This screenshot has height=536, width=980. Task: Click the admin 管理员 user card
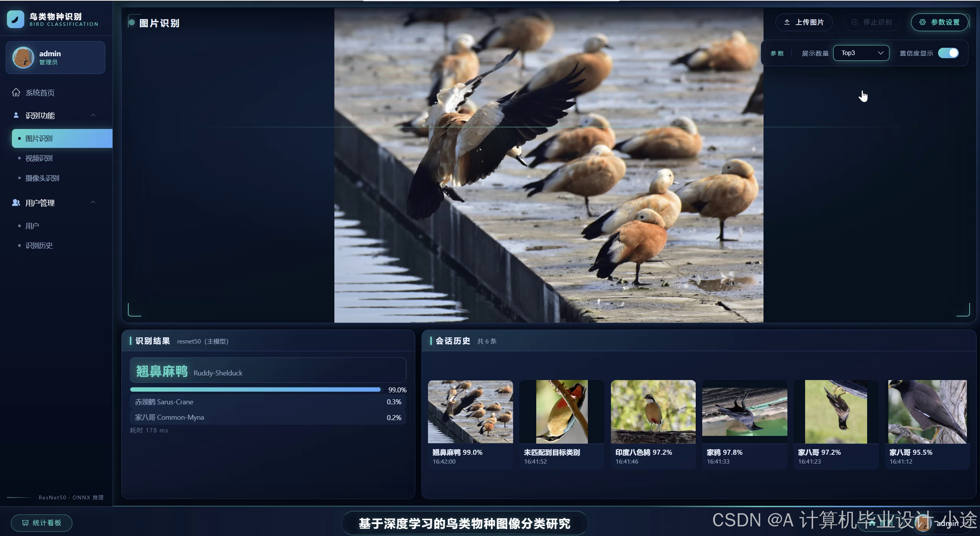point(55,57)
